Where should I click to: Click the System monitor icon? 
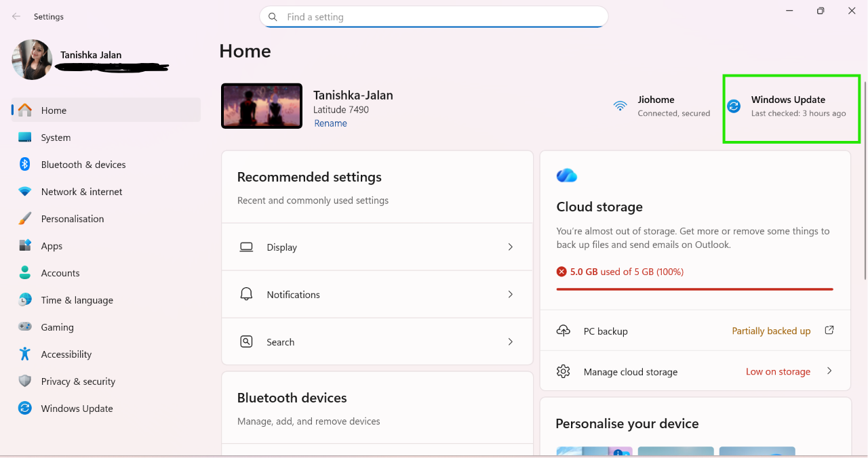point(25,137)
